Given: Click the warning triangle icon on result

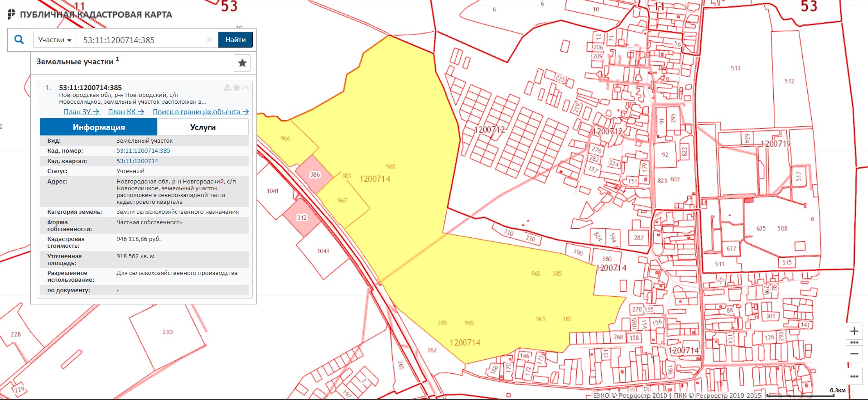Looking at the screenshot, I should (x=227, y=87).
